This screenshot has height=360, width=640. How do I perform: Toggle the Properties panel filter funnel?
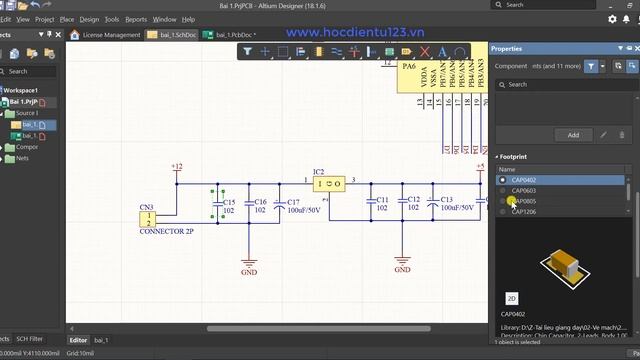[x=591, y=66]
